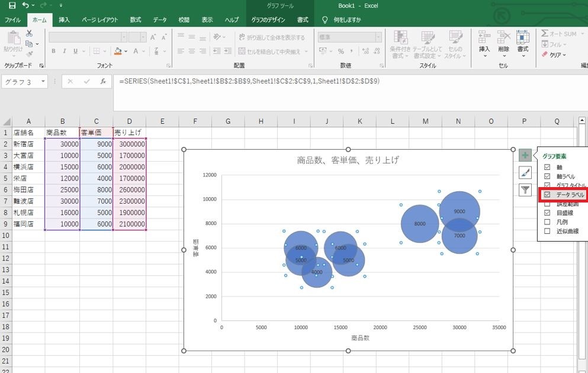
Task: Click the Align Left icon
Action: pos(181,51)
